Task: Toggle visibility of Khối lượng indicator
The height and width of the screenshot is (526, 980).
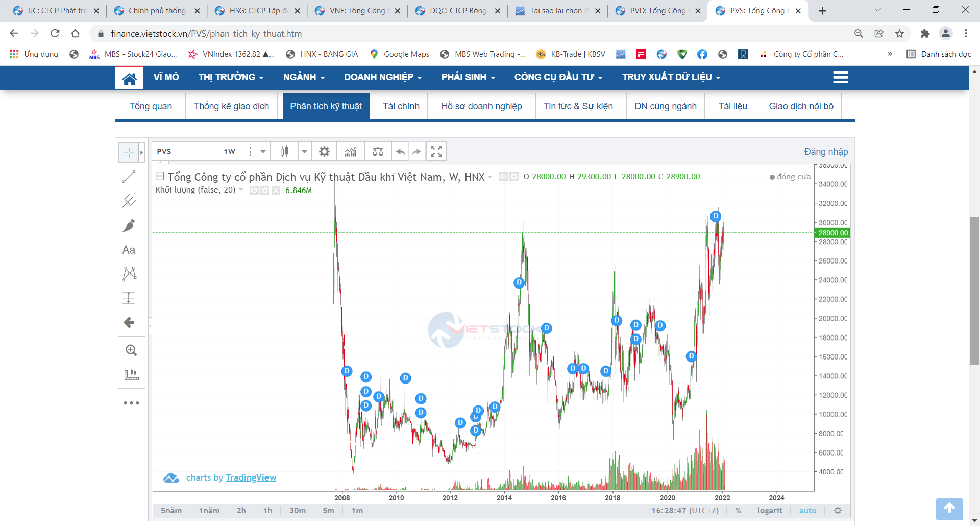Action: (x=254, y=190)
